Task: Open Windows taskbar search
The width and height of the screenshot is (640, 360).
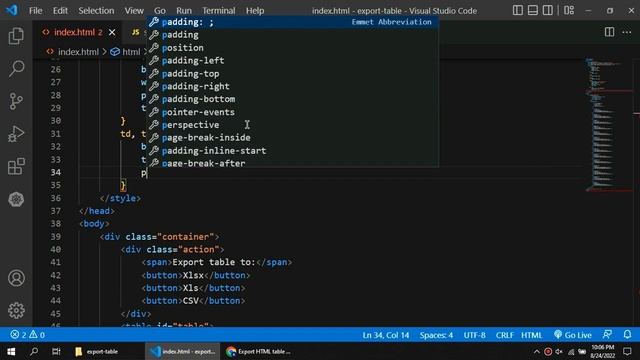Action: pyautogui.click(x=34, y=351)
